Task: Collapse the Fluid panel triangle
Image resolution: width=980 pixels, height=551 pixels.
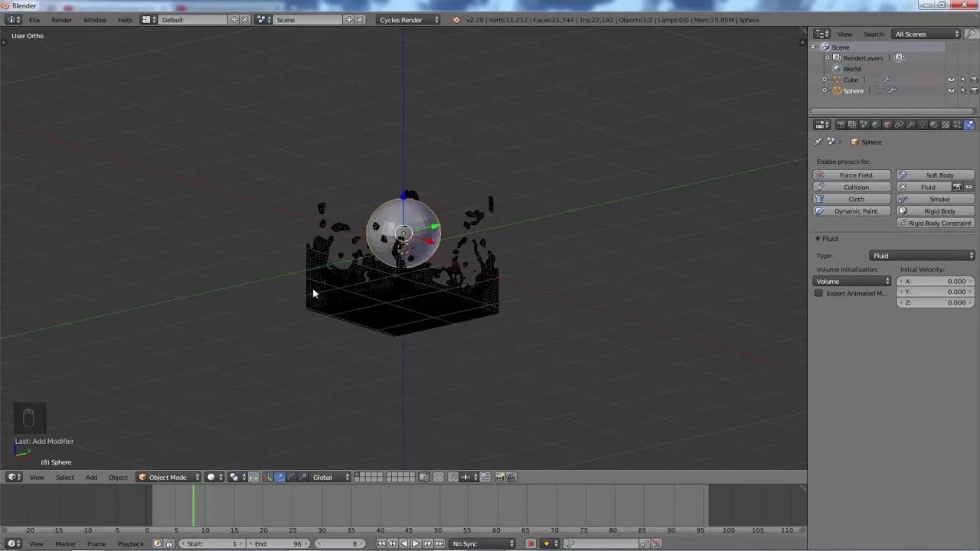Action: (818, 239)
